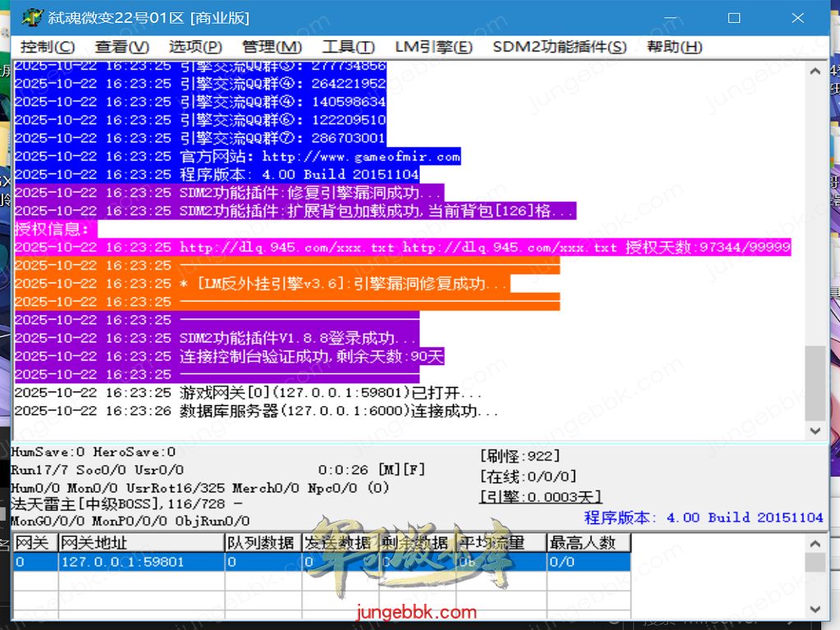Click the log panel scrollbar thumb
The image size is (840, 630).
815,382
